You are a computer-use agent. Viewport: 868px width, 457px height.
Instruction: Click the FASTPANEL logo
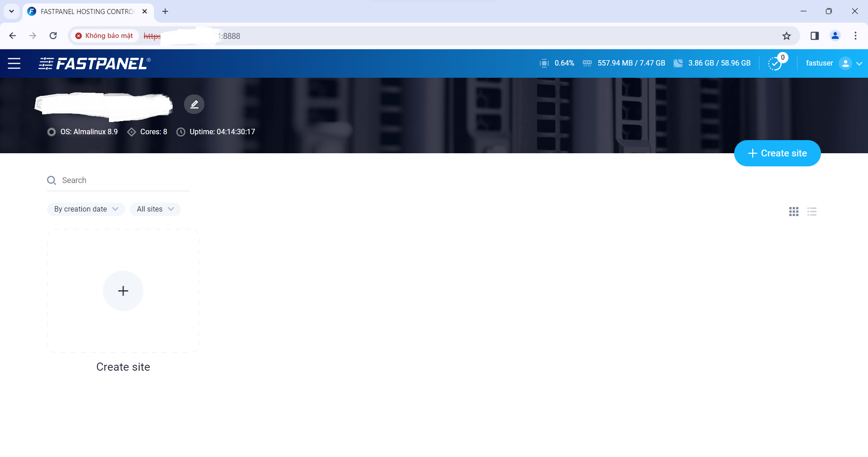point(94,64)
